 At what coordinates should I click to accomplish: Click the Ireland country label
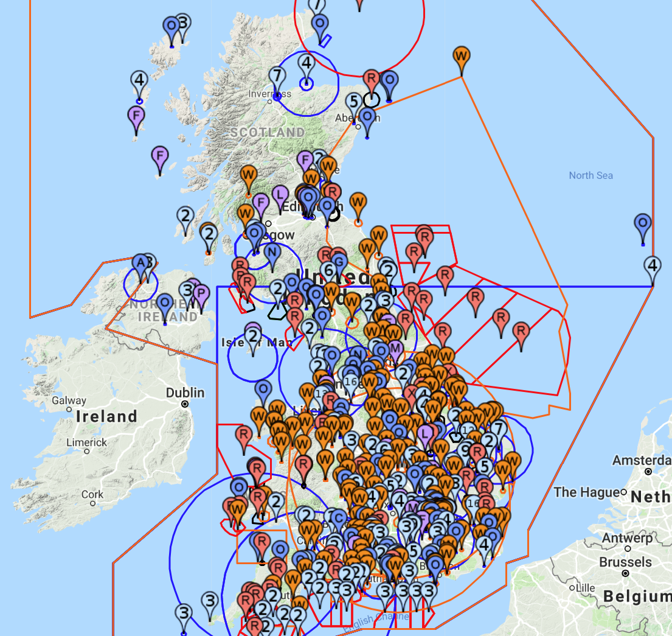pos(106,416)
